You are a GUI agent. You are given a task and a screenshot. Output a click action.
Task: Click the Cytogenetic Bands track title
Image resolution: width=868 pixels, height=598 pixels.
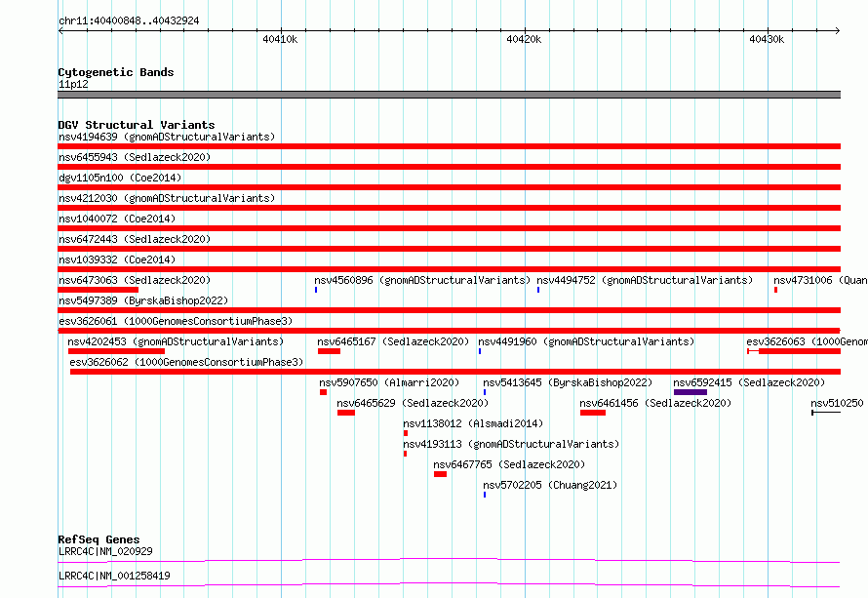pyautogui.click(x=116, y=72)
